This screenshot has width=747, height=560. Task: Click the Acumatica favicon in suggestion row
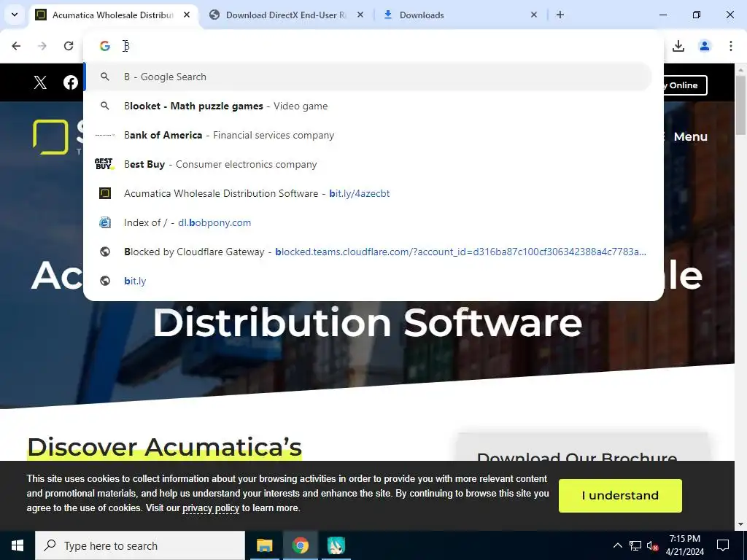(105, 193)
